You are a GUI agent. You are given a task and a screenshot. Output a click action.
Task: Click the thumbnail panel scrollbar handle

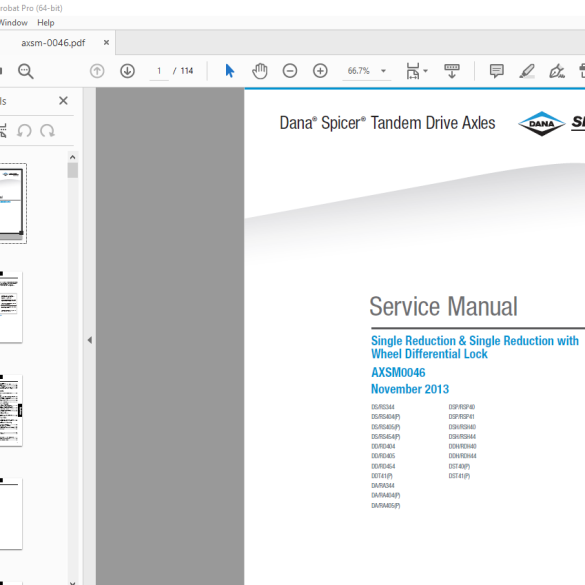[x=73, y=171]
